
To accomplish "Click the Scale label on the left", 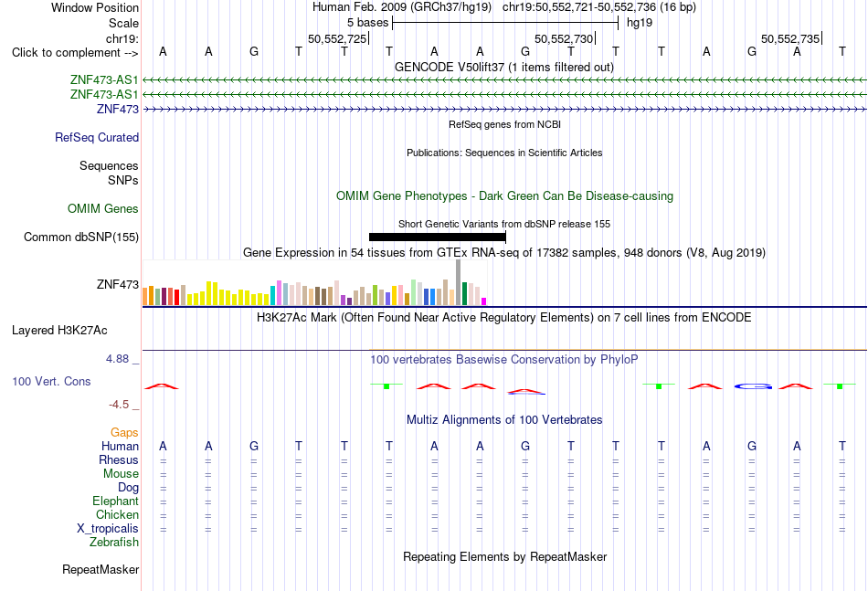I will (x=123, y=23).
